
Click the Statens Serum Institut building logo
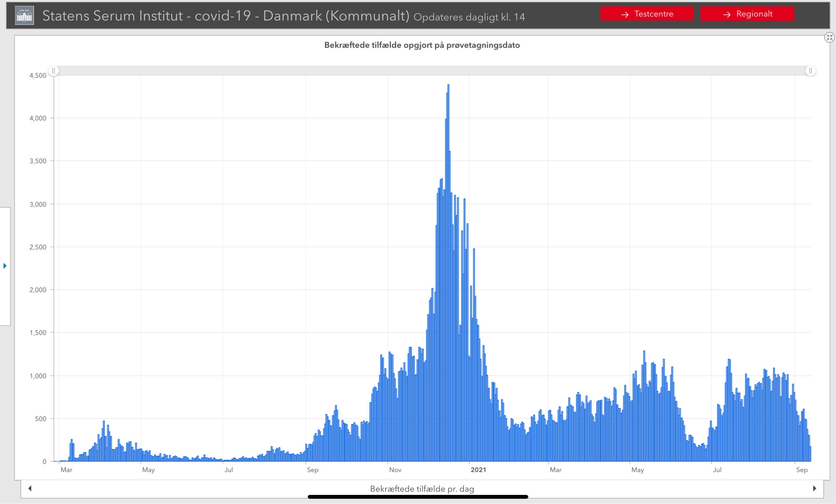pos(25,15)
